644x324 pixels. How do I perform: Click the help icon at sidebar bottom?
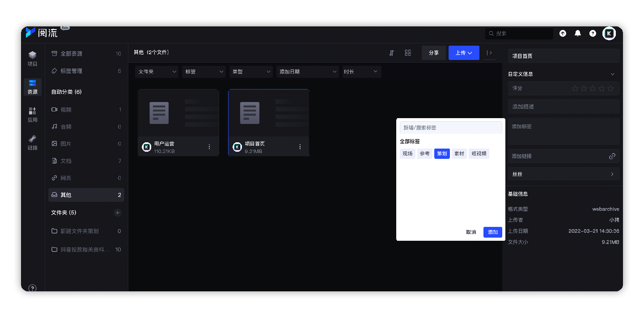pos(32,288)
